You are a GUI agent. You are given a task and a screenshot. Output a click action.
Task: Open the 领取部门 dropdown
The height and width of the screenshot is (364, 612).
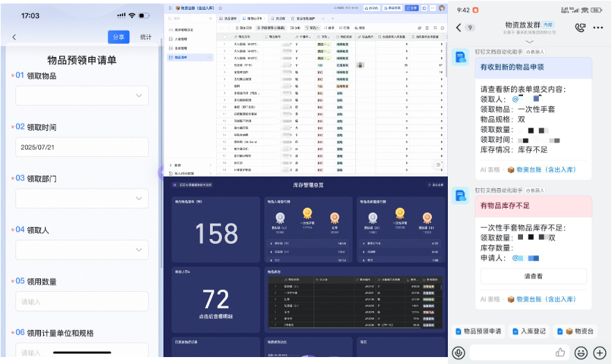click(x=82, y=198)
